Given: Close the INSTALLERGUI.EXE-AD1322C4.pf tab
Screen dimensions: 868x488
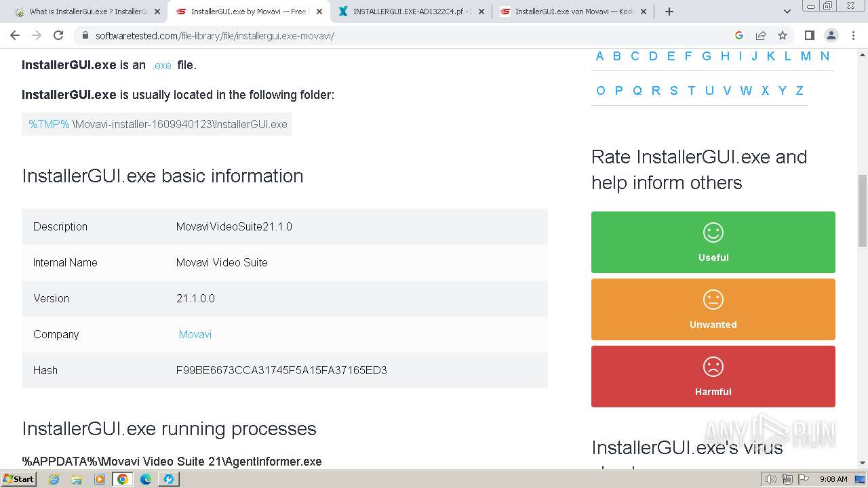Looking at the screenshot, I should click(x=481, y=12).
